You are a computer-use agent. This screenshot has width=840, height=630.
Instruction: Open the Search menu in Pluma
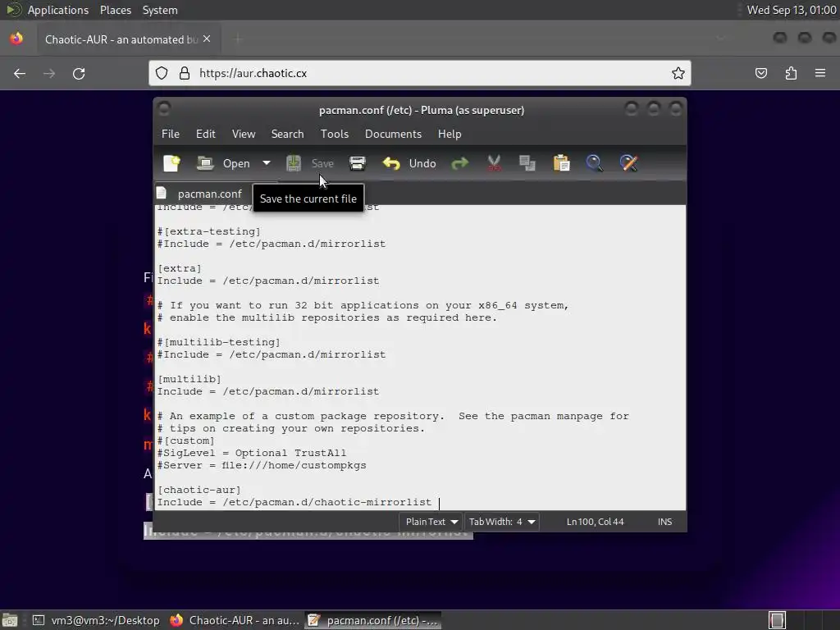point(287,134)
